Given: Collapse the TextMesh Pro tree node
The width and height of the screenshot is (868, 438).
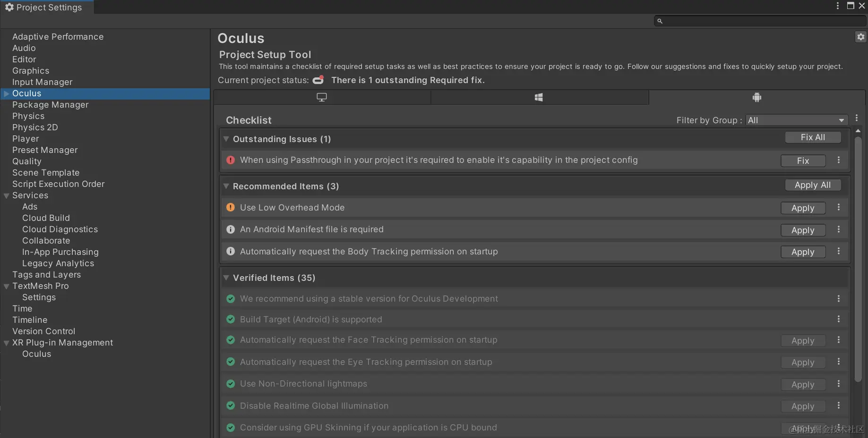Looking at the screenshot, I should point(7,286).
